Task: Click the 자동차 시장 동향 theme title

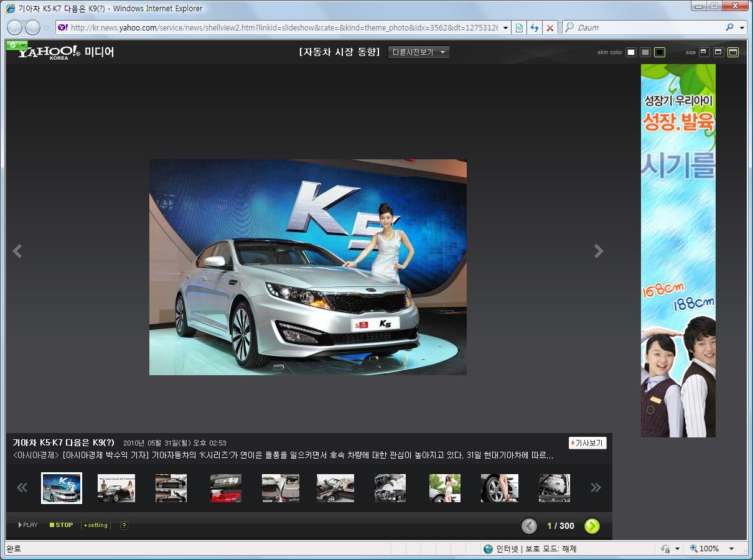Action: [x=339, y=52]
